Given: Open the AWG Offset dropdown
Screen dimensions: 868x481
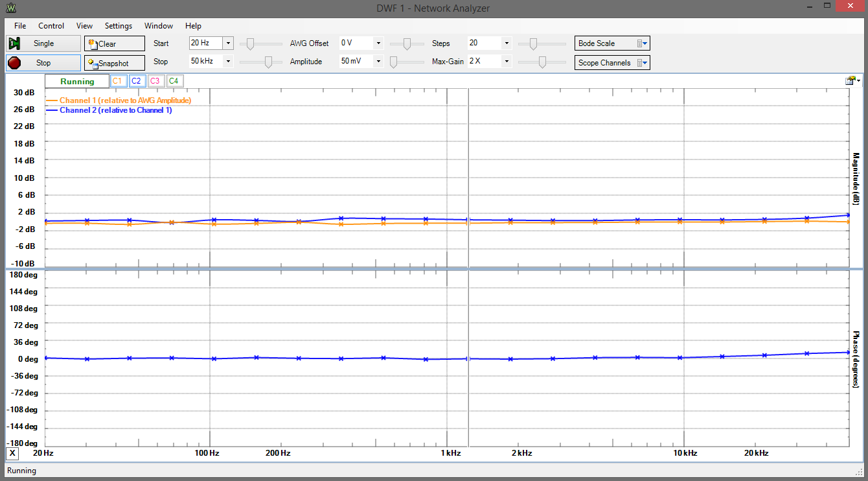Looking at the screenshot, I should click(378, 43).
